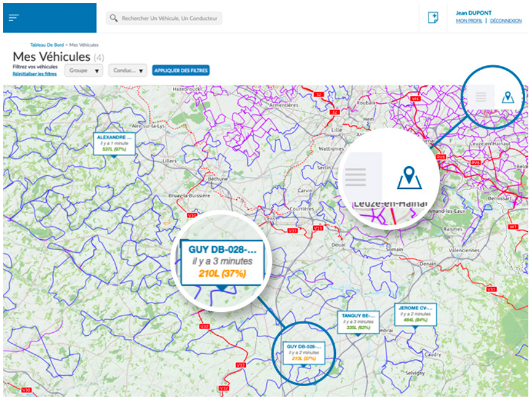Expand the Conduc... filter dropdown
The width and height of the screenshot is (532, 401).
[x=127, y=71]
